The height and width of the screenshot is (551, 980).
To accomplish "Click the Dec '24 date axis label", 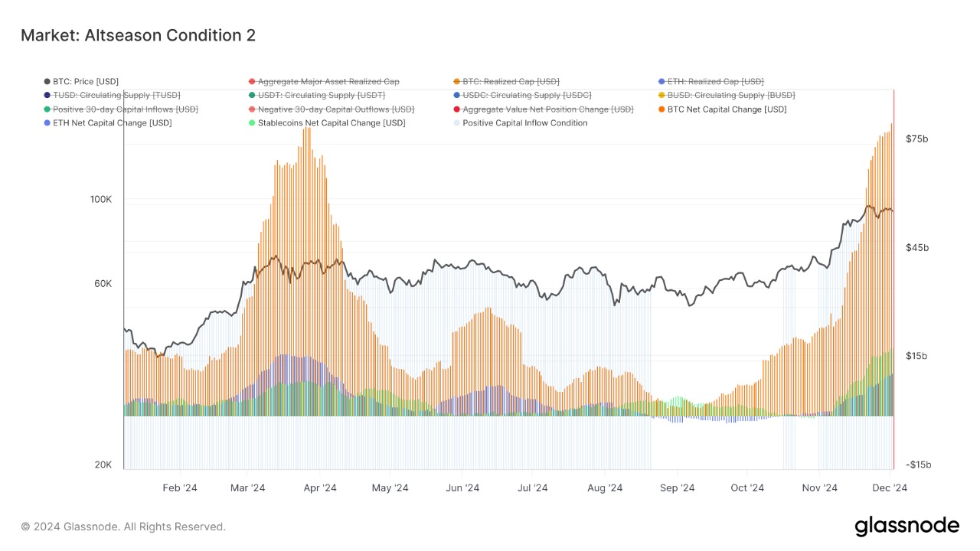I will (890, 488).
